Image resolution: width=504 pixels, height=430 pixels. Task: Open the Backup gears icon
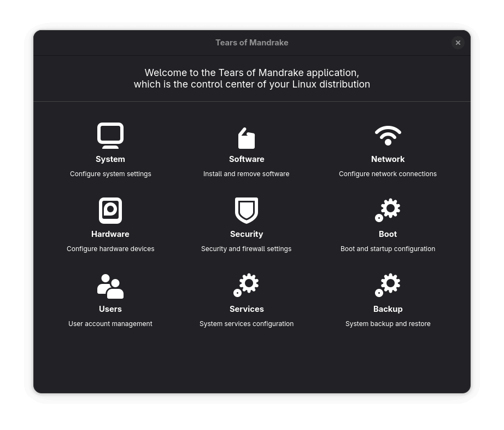[388, 285]
